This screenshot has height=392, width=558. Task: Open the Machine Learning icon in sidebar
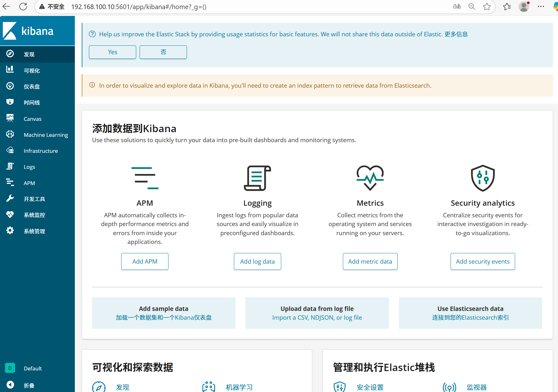[10, 134]
